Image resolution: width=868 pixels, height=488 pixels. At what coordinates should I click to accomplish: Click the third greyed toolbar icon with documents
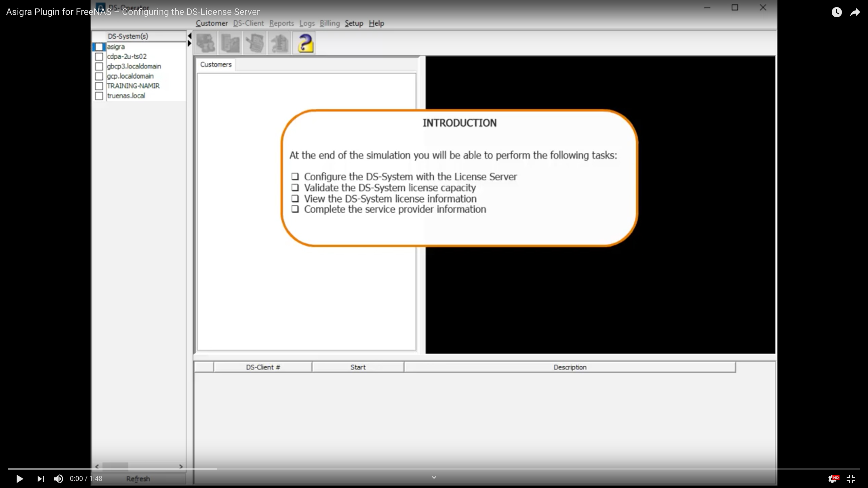pyautogui.click(x=255, y=43)
